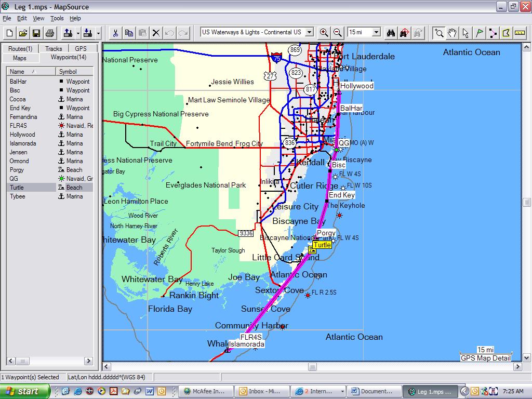Select the Distance/Bearing ruler tool
The image size is (532, 399).
520,33
